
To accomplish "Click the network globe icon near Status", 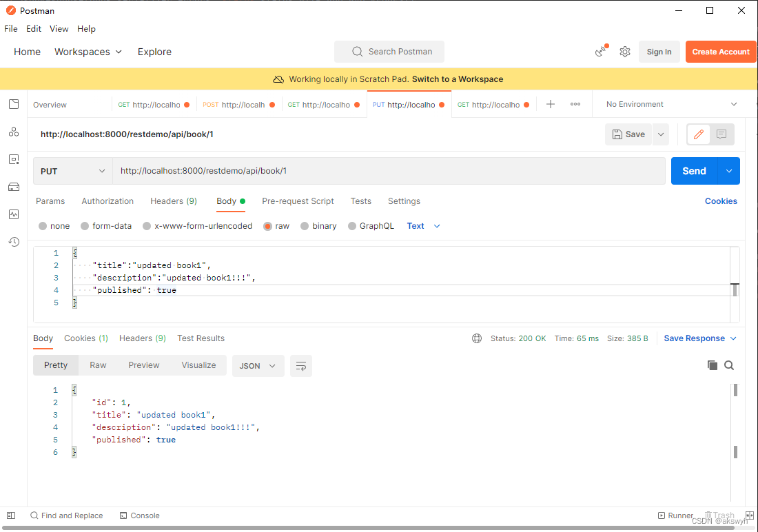I will click(x=477, y=338).
